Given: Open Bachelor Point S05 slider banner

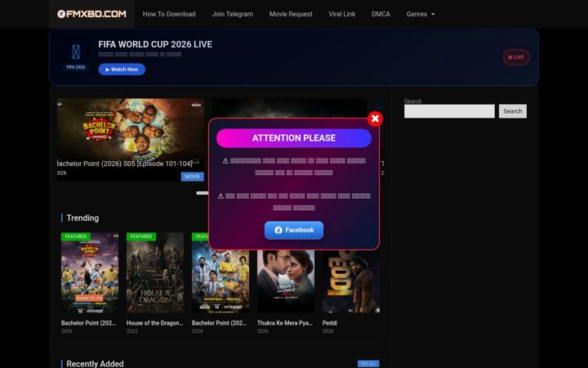Looking at the screenshot, I should tap(131, 140).
